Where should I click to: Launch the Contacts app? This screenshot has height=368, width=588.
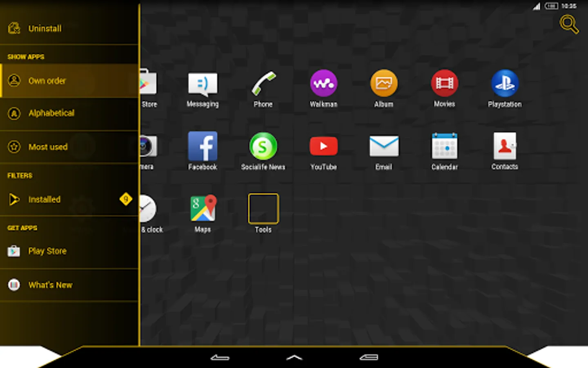(505, 146)
